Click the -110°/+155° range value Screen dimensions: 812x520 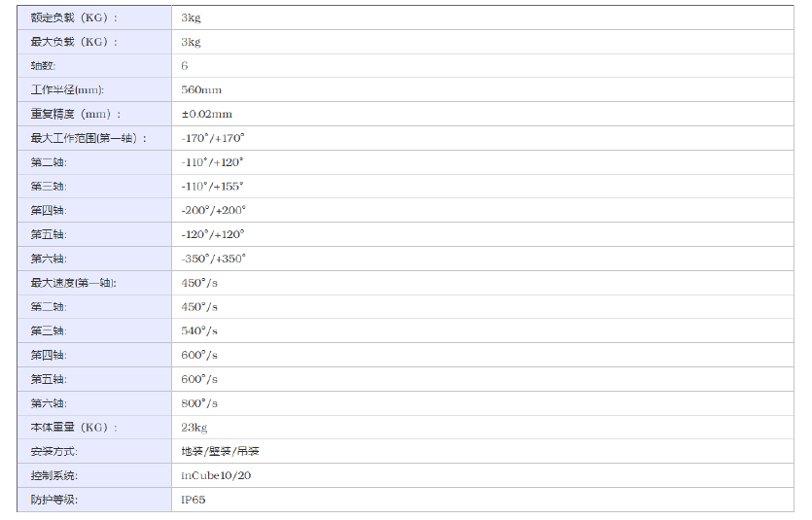click(212, 186)
